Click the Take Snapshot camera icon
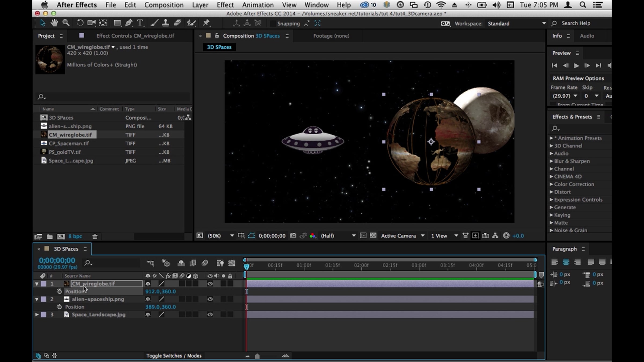Viewport: 644px width, 362px height. pos(293,236)
